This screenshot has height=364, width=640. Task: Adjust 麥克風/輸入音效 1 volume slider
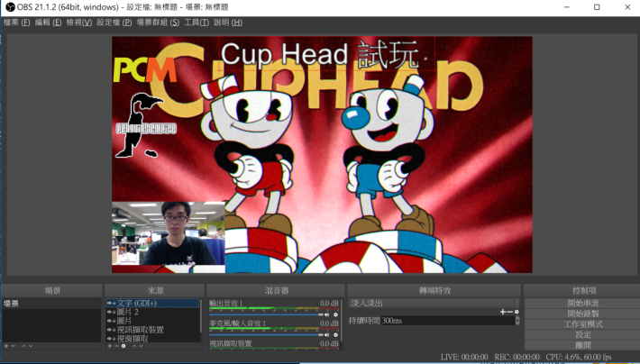click(x=266, y=334)
